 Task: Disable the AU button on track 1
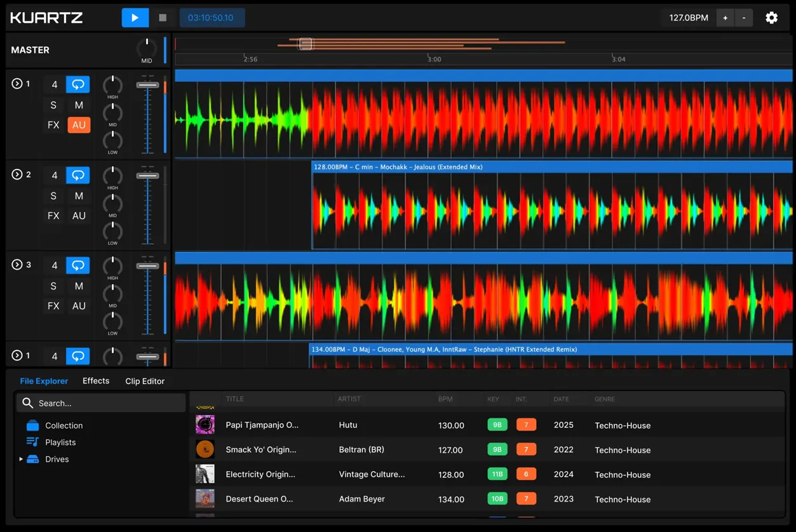[x=79, y=125]
